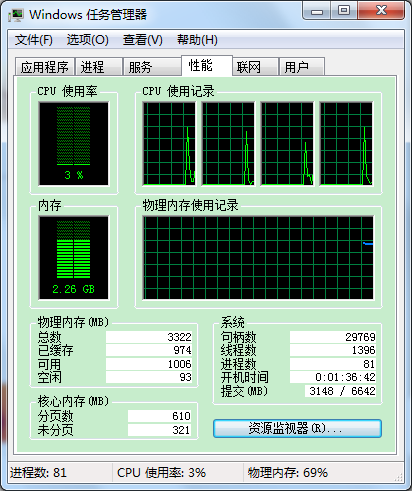Click the Task Manager title bar icon
This screenshot has width=412, height=491.
click(16, 14)
